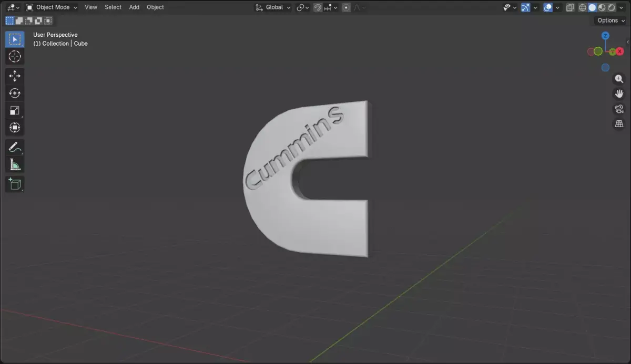
Task: Open the Add menu
Action: (134, 7)
